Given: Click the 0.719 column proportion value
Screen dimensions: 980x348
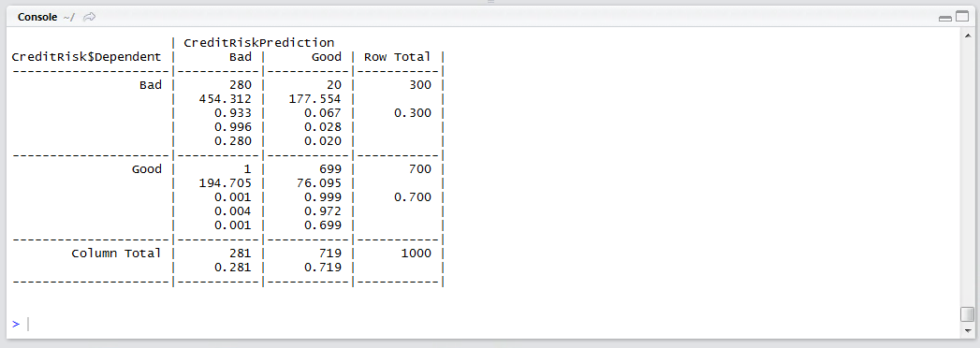Looking at the screenshot, I should (x=323, y=268).
